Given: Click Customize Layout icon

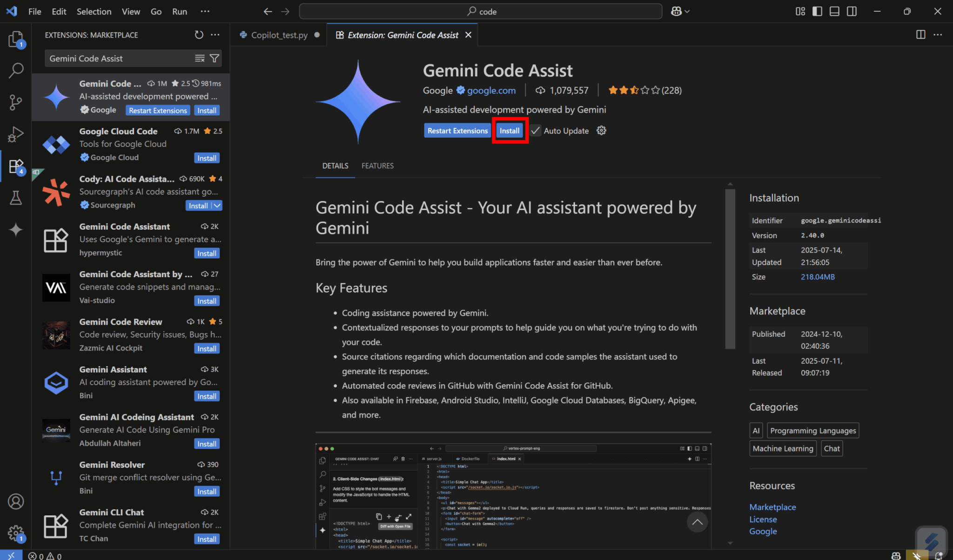Looking at the screenshot, I should pos(800,11).
